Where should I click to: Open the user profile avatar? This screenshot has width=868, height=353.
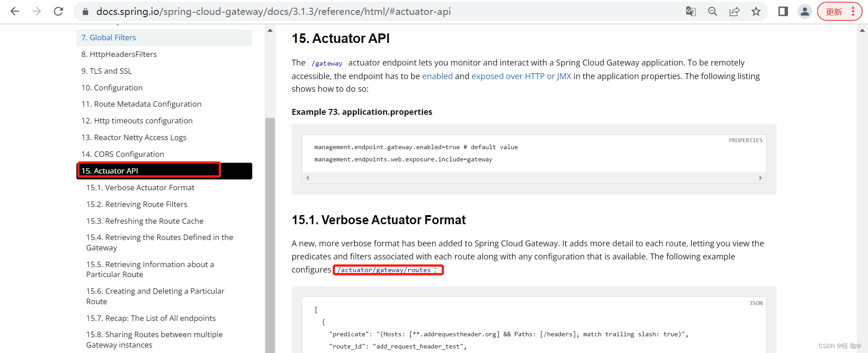(x=805, y=11)
